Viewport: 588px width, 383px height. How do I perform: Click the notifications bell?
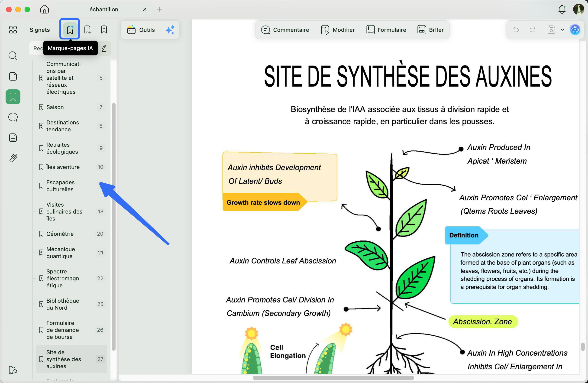[562, 9]
